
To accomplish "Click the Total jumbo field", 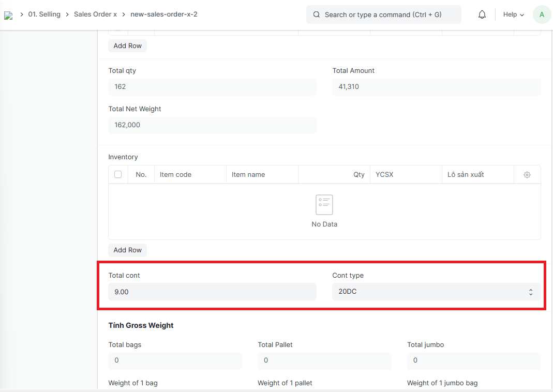I will (473, 360).
